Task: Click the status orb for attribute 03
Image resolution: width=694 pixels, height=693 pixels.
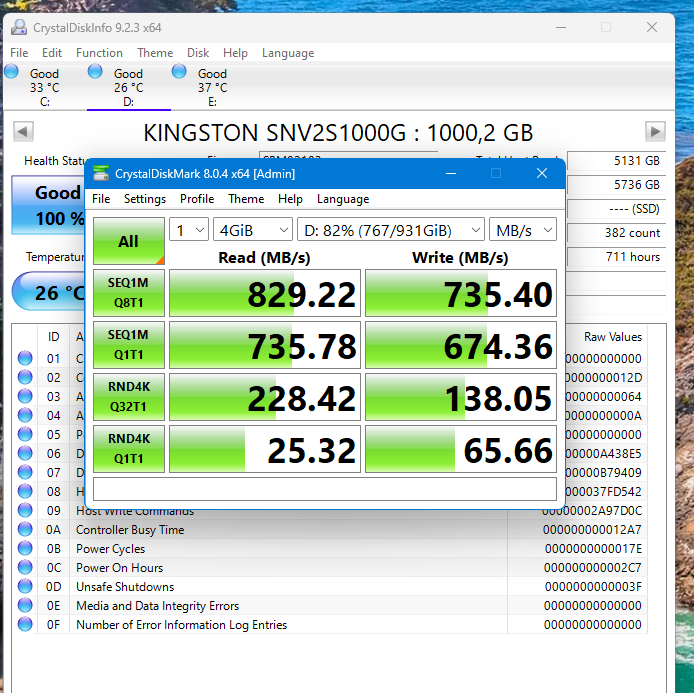Action: (25, 396)
